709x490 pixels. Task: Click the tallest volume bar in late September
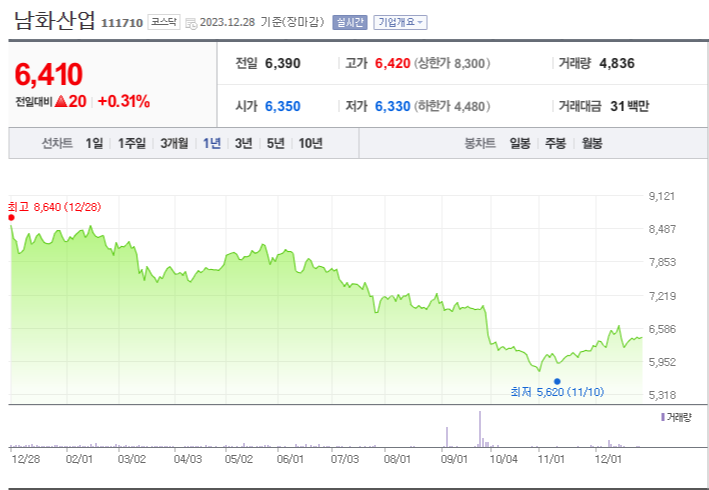(480, 429)
